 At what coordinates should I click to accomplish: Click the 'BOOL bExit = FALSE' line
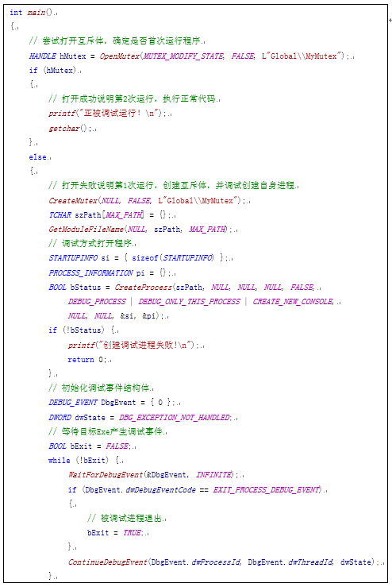click(90, 446)
